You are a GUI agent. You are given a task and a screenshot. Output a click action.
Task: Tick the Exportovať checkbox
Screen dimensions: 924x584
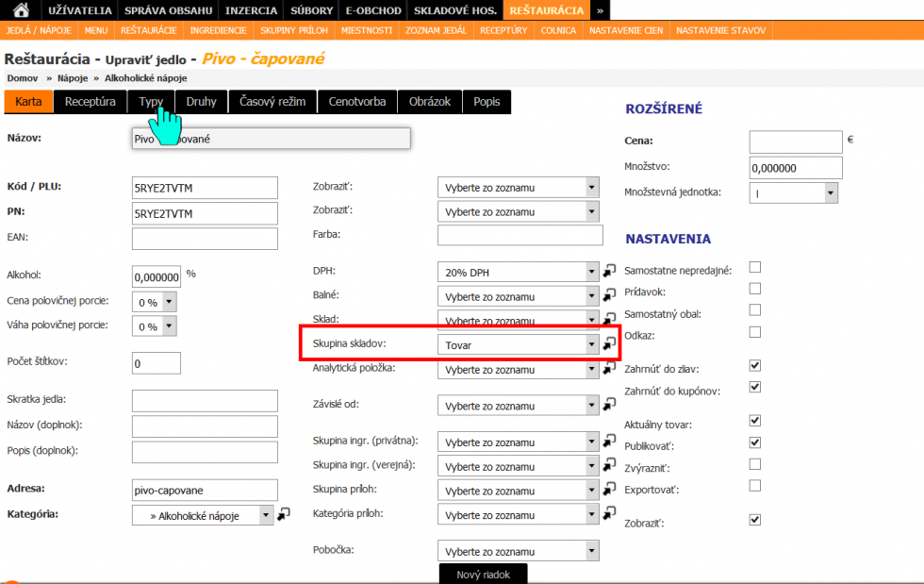click(754, 486)
